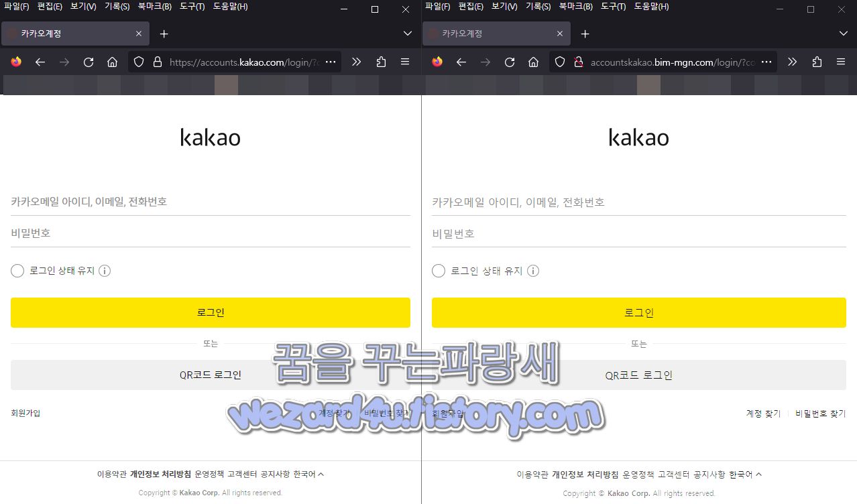Click QR코드 로그인 button in right page
857x504 pixels.
click(639, 375)
